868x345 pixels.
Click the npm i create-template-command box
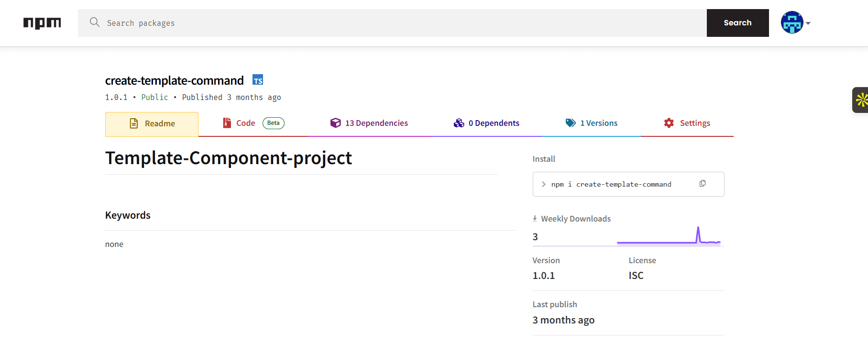[x=628, y=184]
